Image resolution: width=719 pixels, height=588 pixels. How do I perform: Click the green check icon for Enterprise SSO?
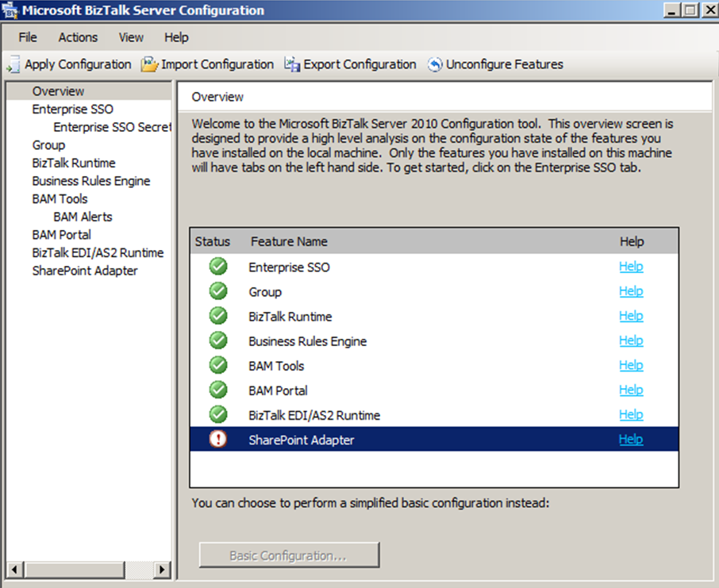218,267
